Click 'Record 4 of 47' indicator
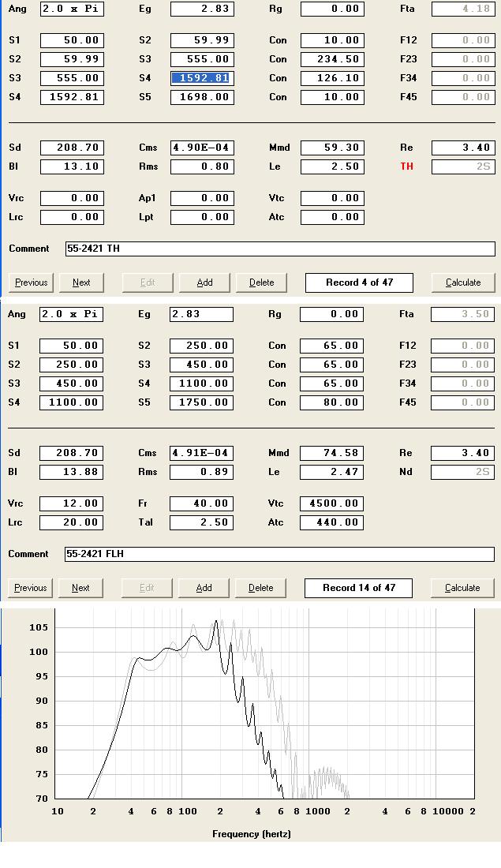The width and height of the screenshot is (501, 868). click(359, 282)
